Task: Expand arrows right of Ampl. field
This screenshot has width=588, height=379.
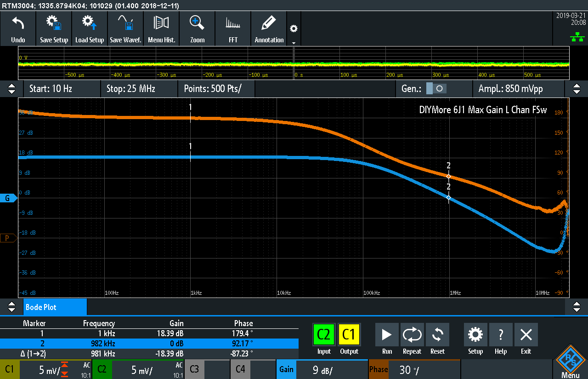Action: click(x=577, y=88)
